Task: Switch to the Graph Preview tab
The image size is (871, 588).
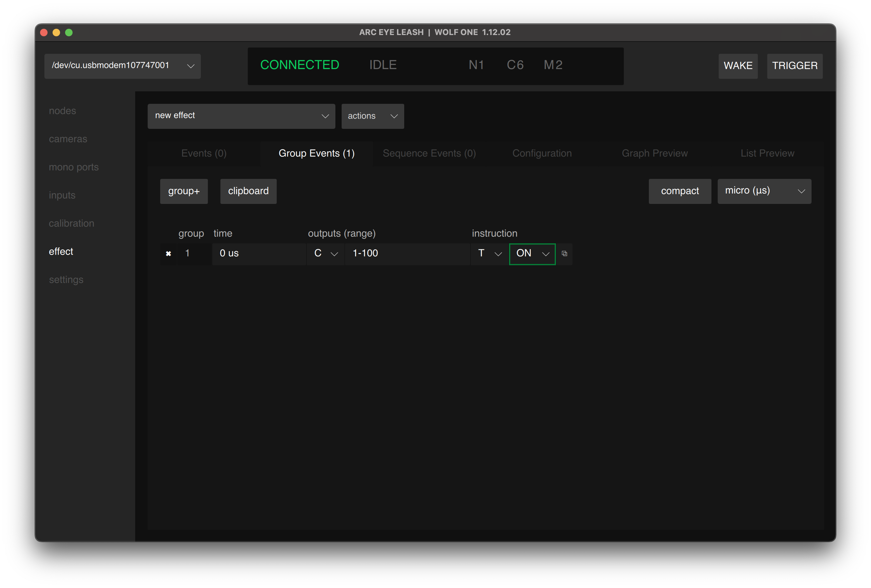Action: [x=655, y=153]
